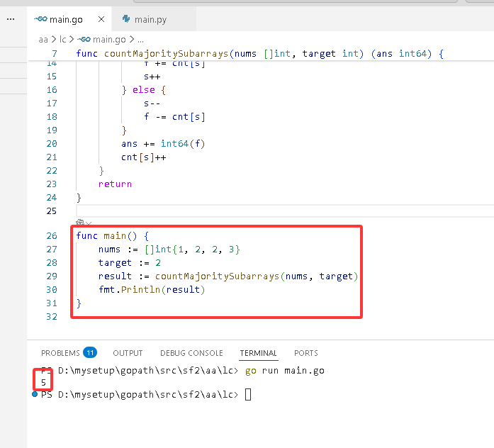Click 'f -= cnt[s]' on line 18
The image size is (494, 448).
tap(174, 117)
